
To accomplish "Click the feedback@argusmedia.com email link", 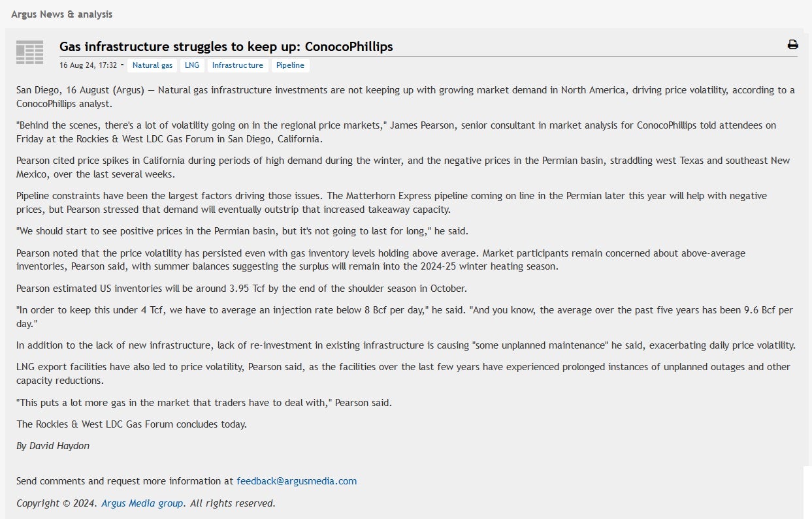I will [297, 481].
